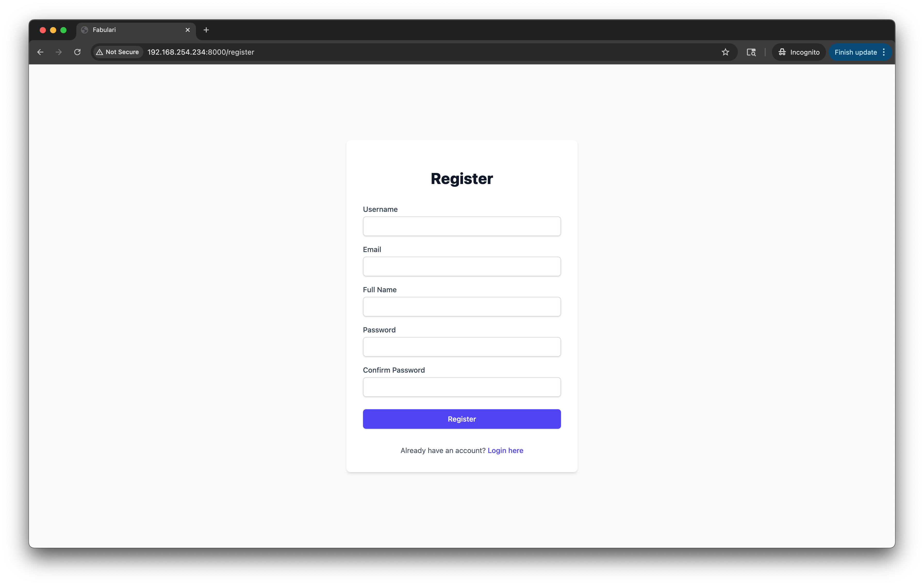Open the three-dot browser menu
Viewport: 924px width, 586px height.
click(884, 52)
